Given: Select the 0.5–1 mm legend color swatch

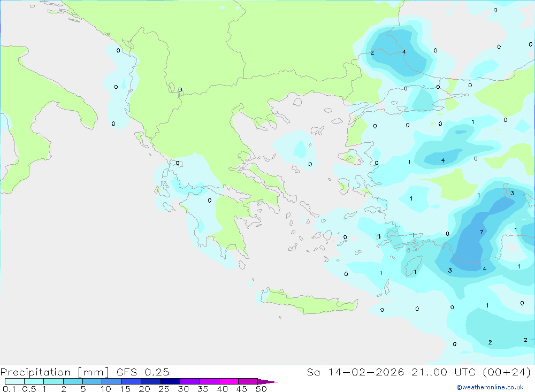Looking at the screenshot, I should (34, 381).
